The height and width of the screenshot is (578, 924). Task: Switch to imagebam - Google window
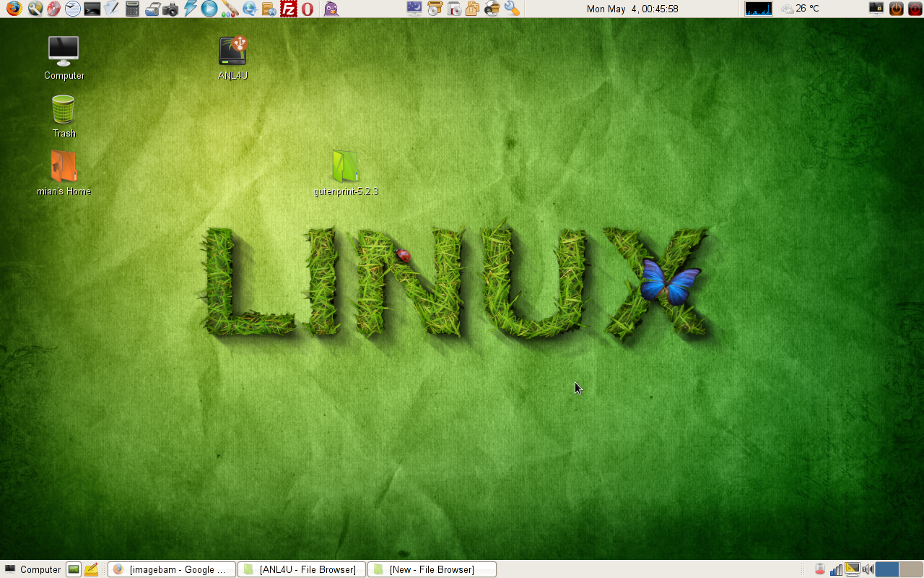tap(172, 569)
